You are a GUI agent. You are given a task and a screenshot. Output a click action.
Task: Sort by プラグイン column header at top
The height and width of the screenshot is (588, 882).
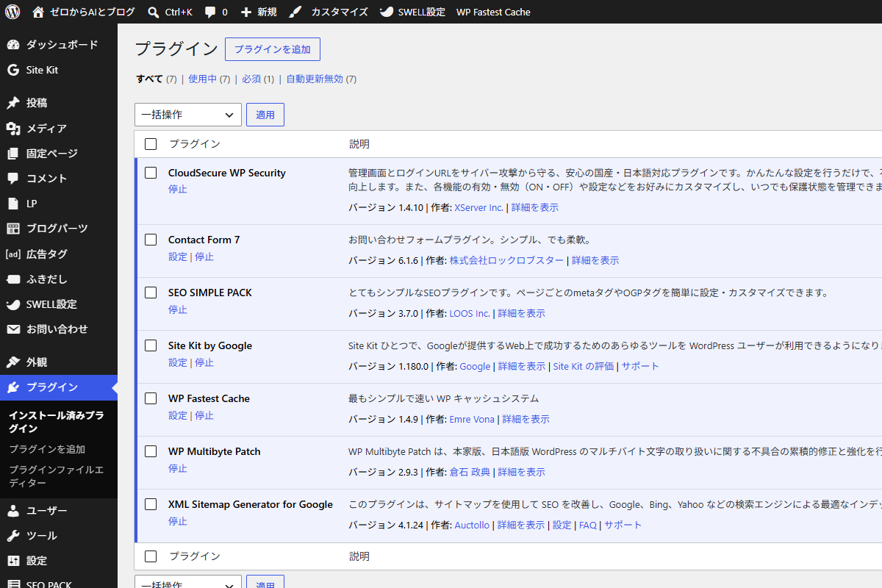[194, 144]
